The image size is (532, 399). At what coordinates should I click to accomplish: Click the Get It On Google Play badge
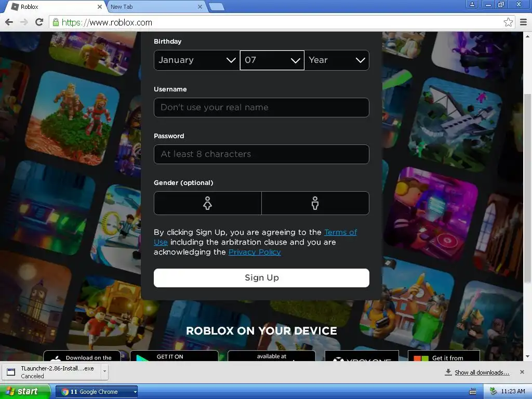click(x=174, y=356)
